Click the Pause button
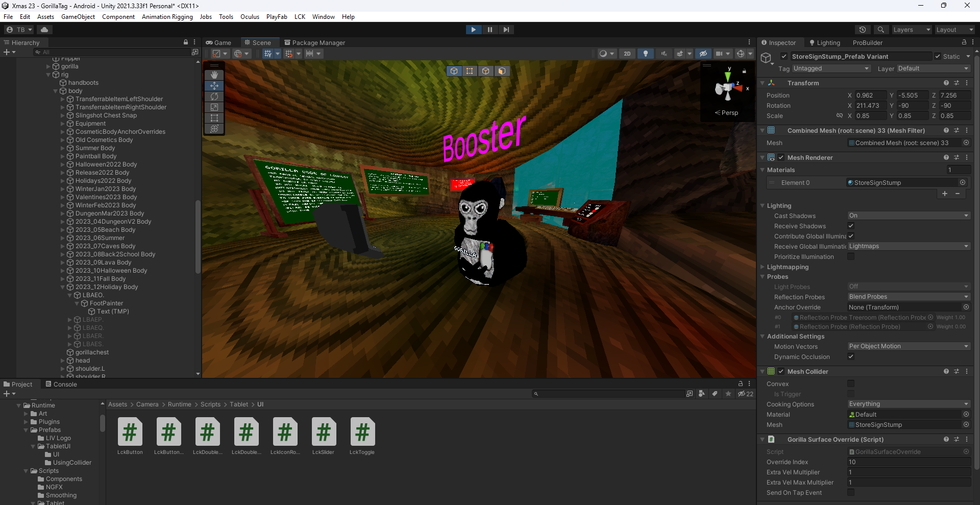980x505 pixels. point(490,30)
